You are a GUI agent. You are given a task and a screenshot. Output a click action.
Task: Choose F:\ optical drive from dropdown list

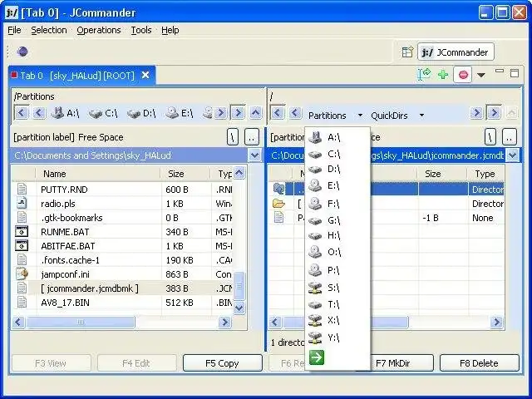click(337, 204)
